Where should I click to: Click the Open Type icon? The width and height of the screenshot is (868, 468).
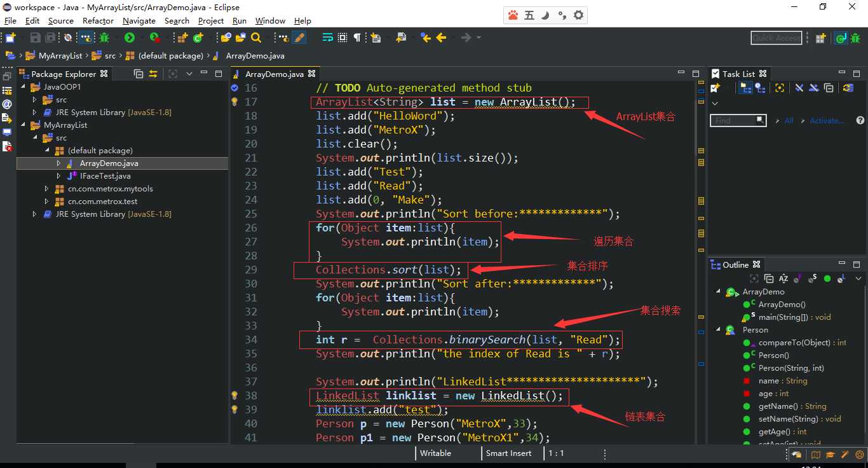[x=226, y=38]
